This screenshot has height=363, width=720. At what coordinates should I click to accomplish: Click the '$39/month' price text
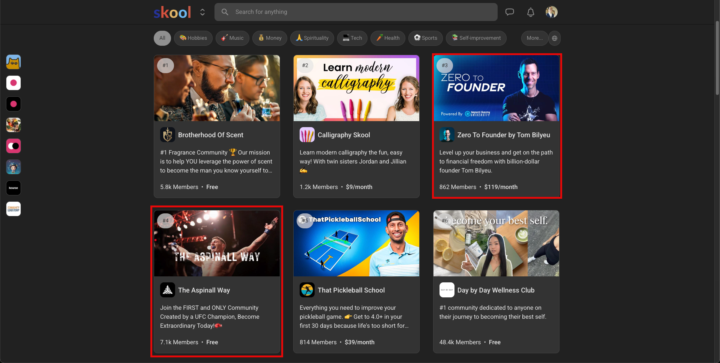[x=360, y=342]
